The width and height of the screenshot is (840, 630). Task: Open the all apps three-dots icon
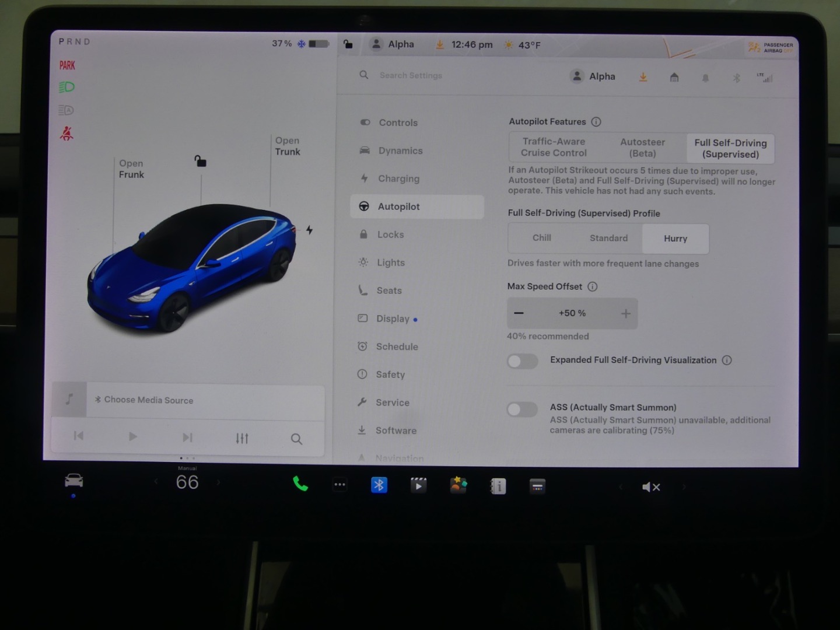click(x=339, y=485)
